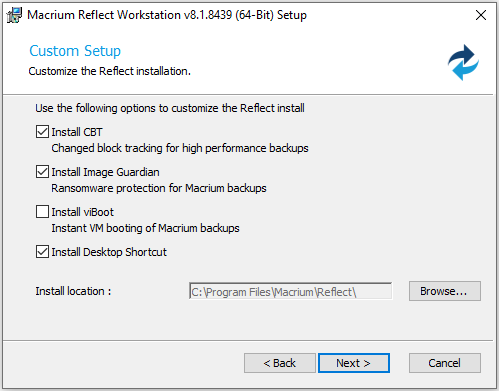Click the 'Install Image Guardian' label text

(105, 172)
